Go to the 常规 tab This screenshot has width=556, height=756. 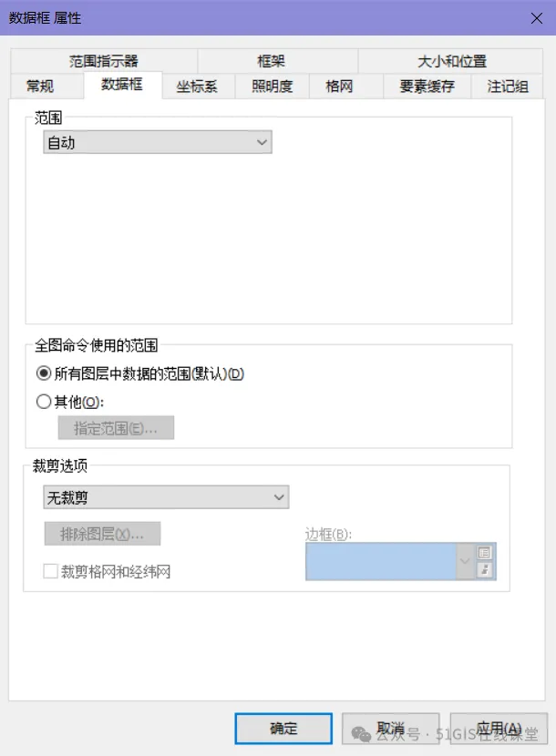(x=40, y=87)
